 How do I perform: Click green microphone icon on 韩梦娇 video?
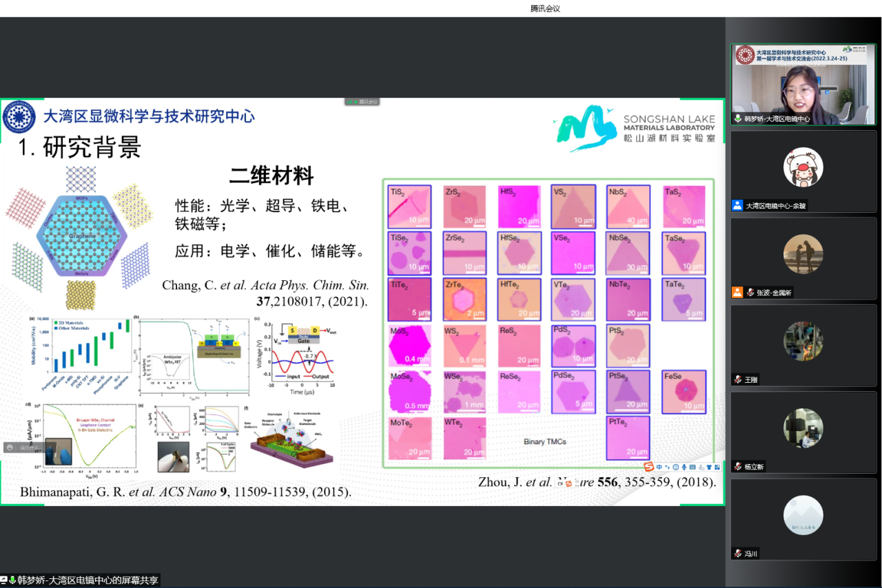coord(737,118)
